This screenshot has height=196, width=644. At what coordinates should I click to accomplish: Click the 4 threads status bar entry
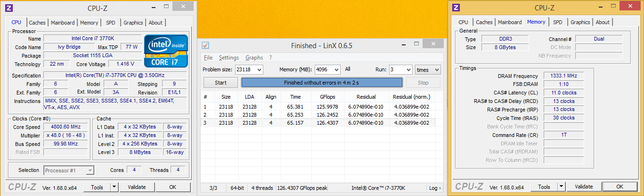[x=262, y=188]
